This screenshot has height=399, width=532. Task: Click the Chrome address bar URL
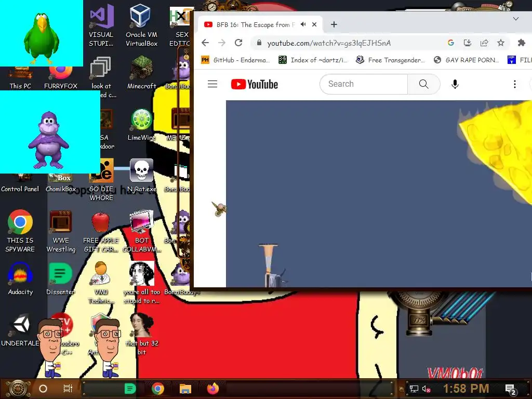[x=329, y=43]
